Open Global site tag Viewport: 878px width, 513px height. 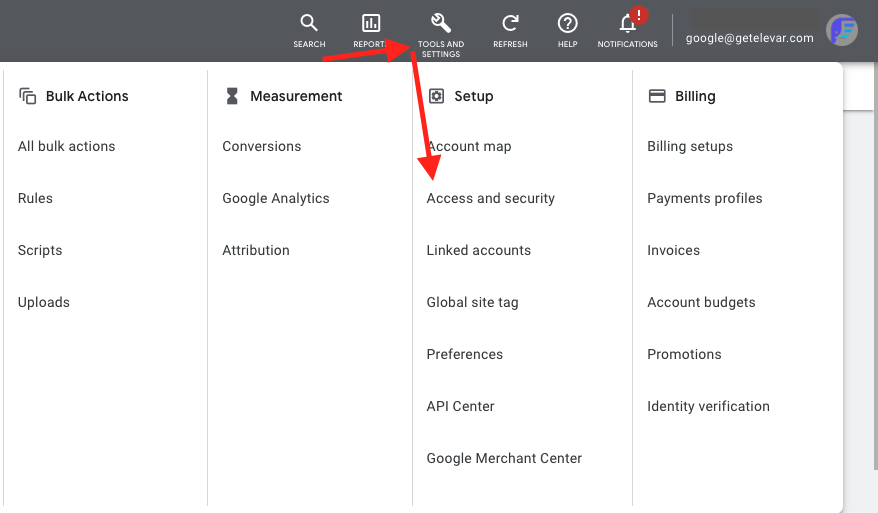click(473, 302)
